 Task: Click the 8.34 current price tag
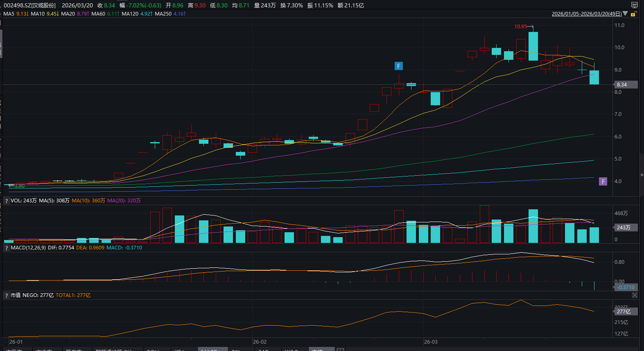point(625,85)
